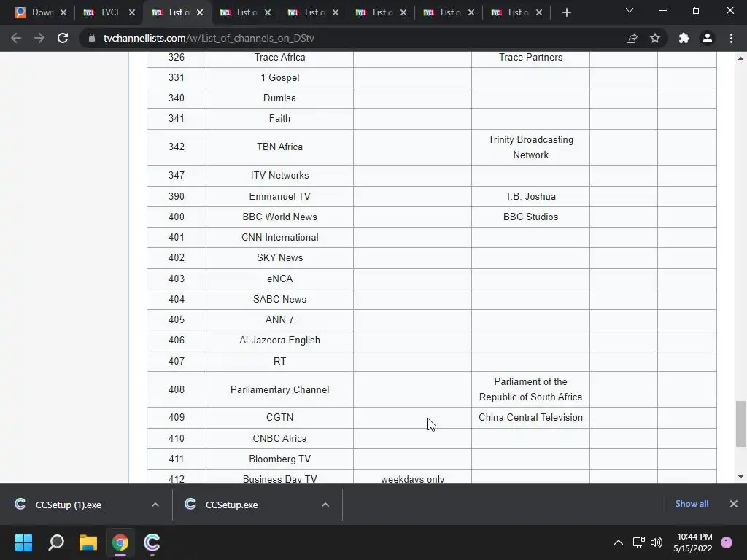Select the 'CNN International' cell
This screenshot has width=747, height=560.
(x=279, y=237)
